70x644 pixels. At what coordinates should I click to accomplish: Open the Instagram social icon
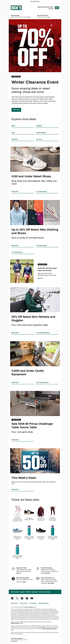point(22,598)
